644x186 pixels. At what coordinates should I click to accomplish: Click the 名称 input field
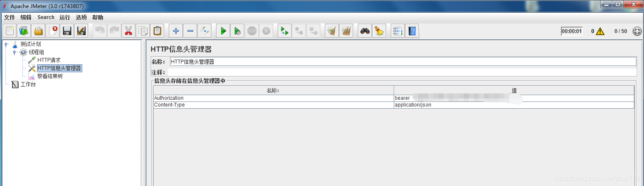[x=403, y=62]
